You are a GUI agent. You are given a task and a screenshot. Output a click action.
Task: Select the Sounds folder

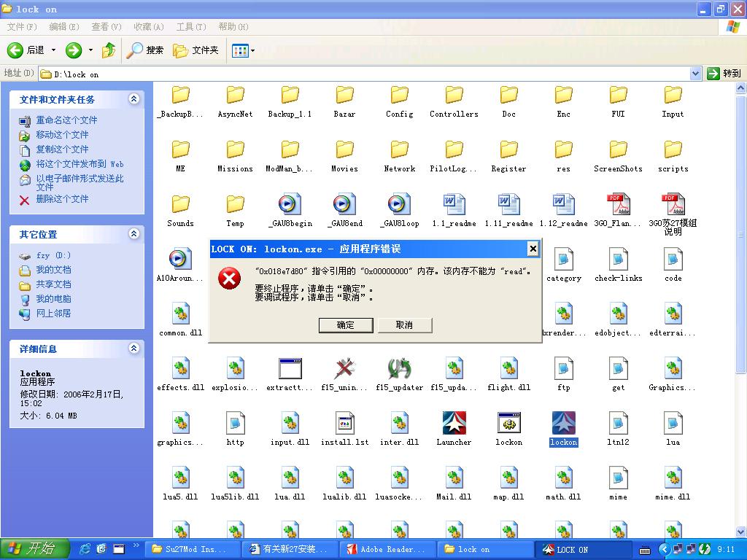[x=180, y=204]
